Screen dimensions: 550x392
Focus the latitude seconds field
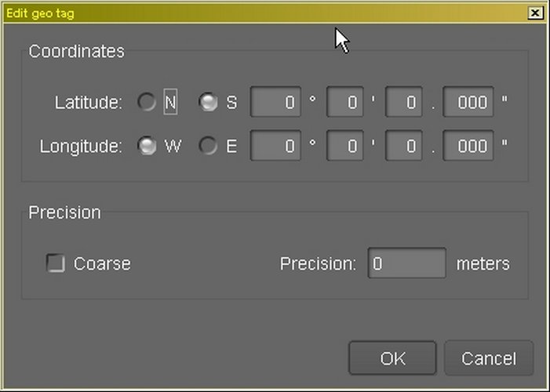tap(405, 103)
